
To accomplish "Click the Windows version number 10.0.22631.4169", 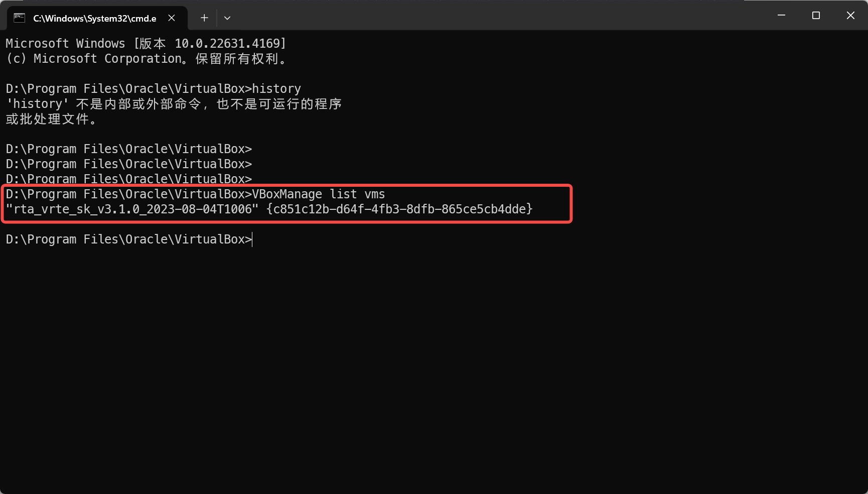I will pyautogui.click(x=230, y=44).
